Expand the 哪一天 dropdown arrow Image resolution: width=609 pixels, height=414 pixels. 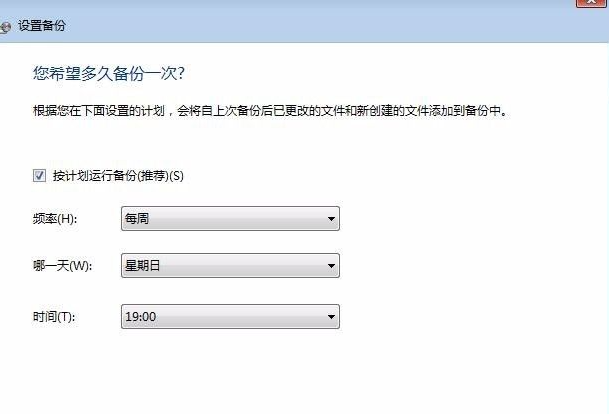click(x=330, y=266)
